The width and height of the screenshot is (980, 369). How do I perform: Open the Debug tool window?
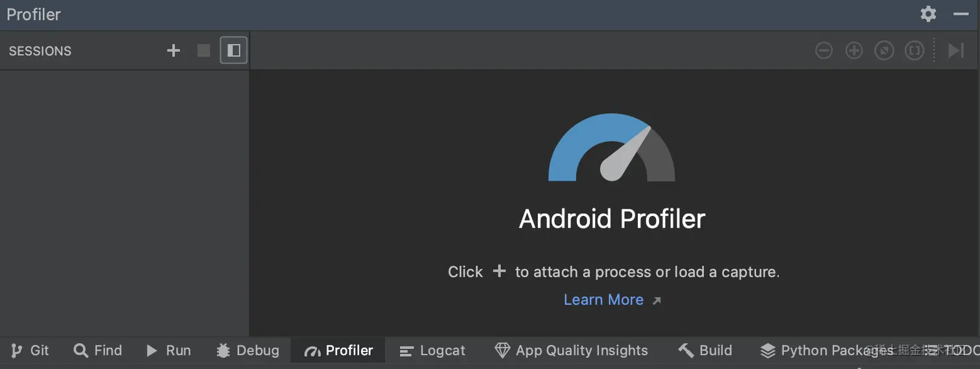coord(248,351)
